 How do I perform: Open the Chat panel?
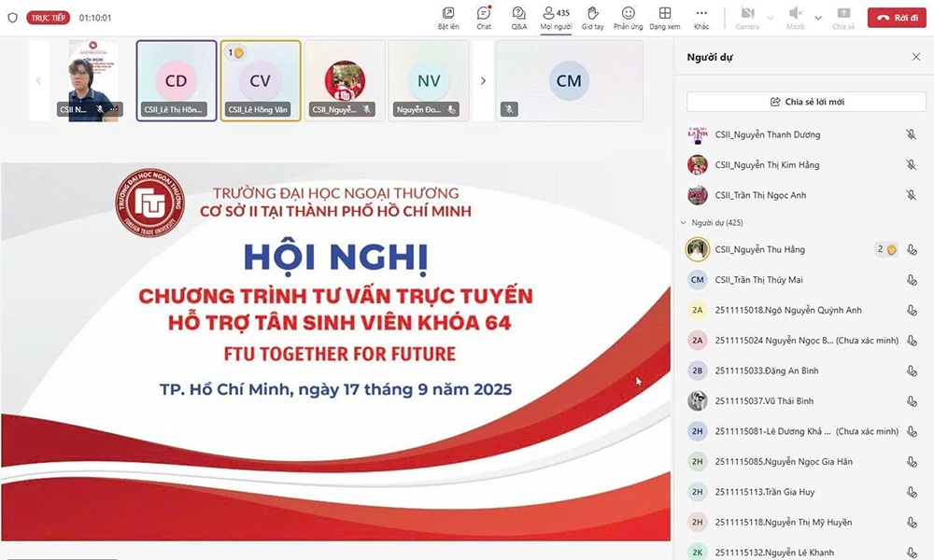pos(483,14)
